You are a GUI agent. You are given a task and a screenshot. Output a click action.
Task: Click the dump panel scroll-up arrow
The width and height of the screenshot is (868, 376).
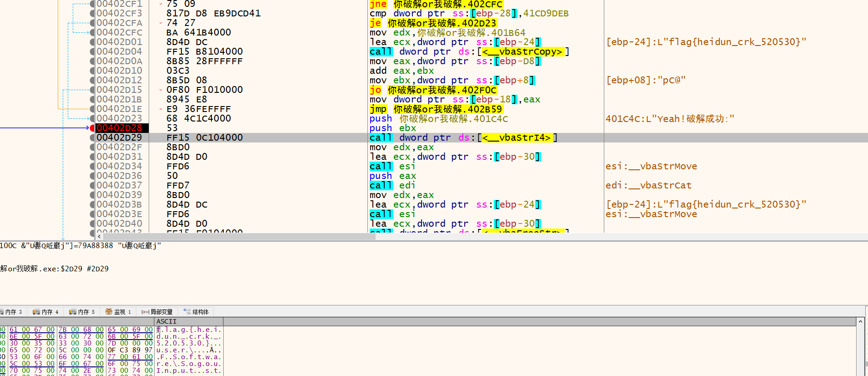coord(860,321)
